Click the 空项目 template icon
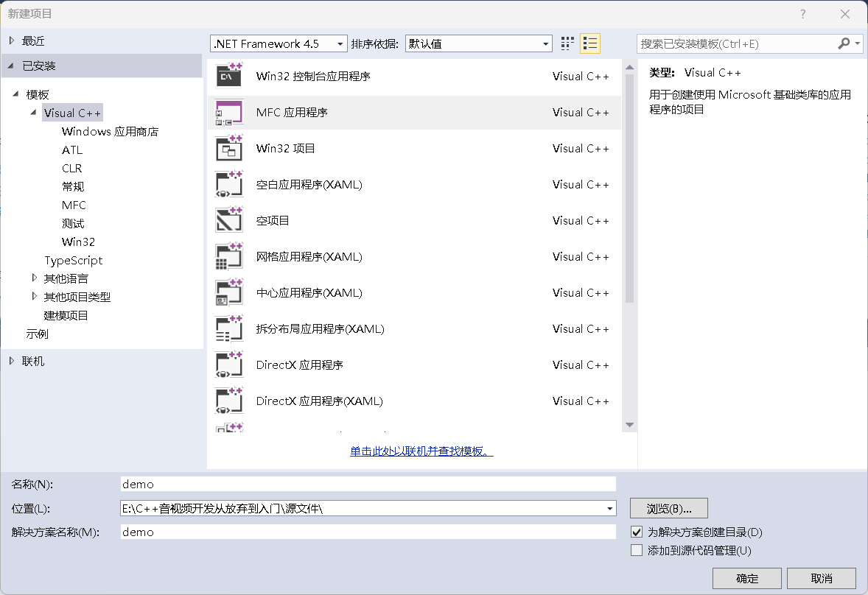The width and height of the screenshot is (868, 595). coord(229,220)
